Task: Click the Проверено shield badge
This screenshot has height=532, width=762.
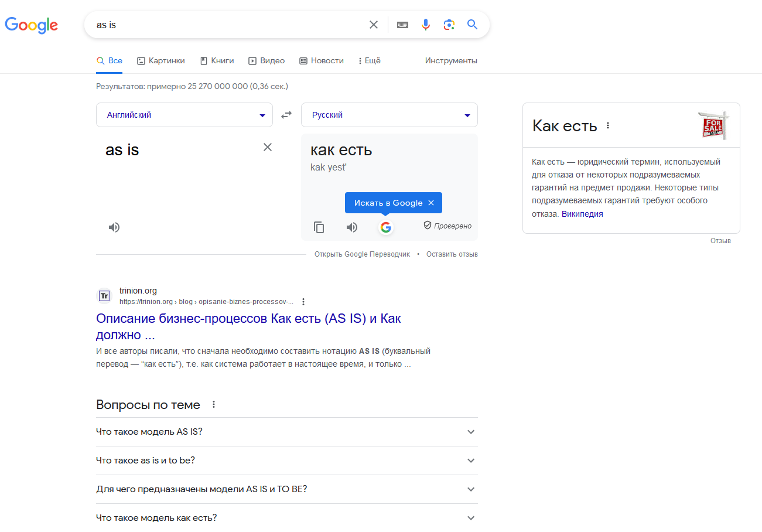Action: [447, 226]
